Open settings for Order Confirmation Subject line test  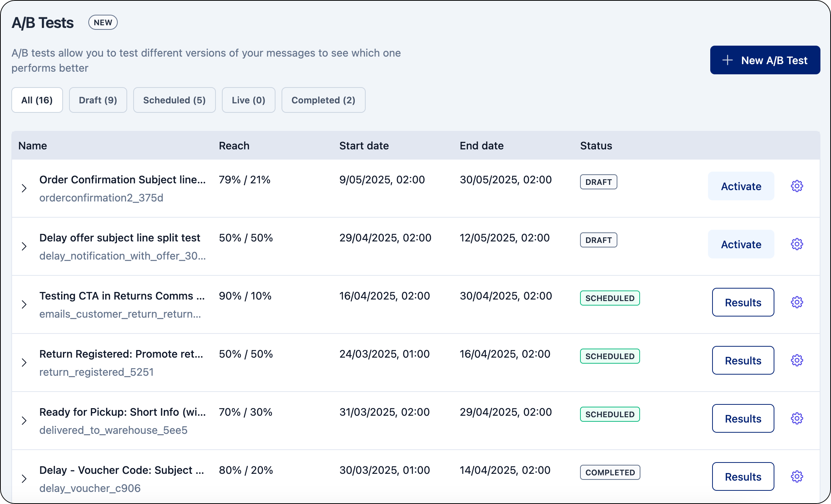point(797,186)
